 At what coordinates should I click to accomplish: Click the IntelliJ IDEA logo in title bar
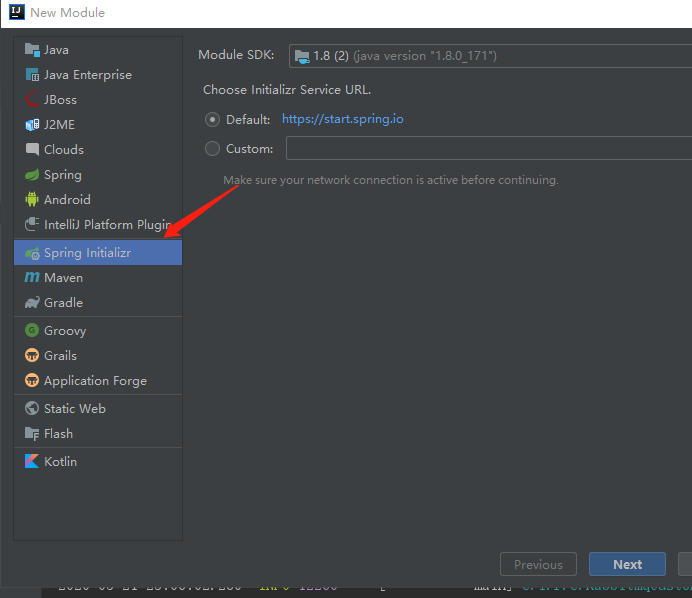coord(17,12)
